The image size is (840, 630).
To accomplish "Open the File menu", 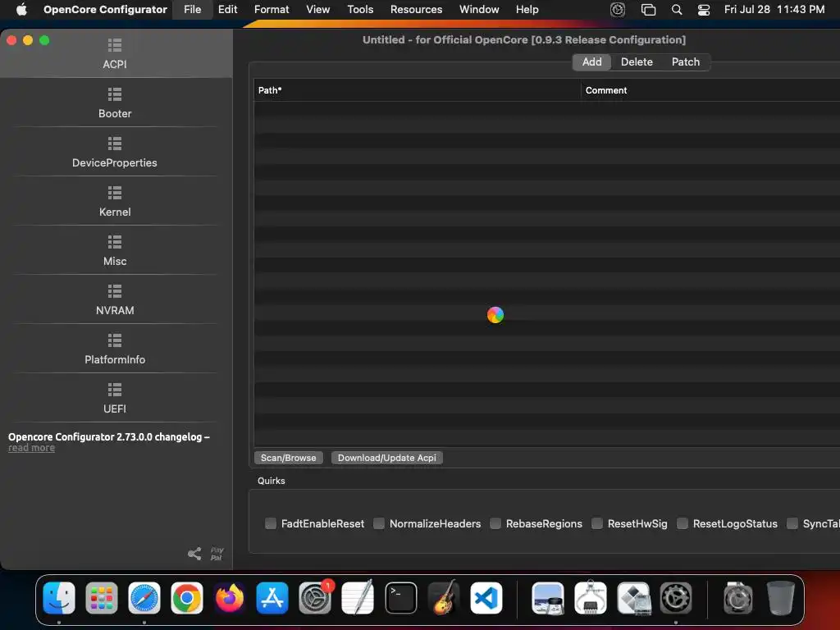I will (192, 10).
